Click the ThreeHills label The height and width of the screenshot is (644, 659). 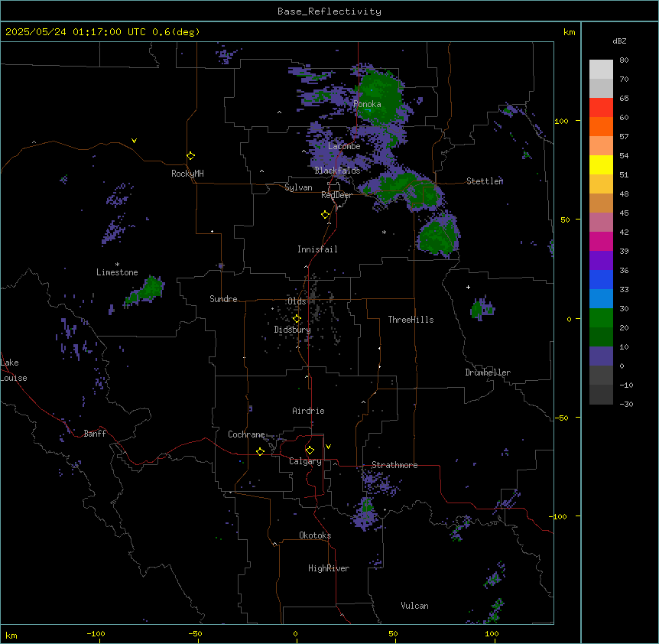click(411, 320)
